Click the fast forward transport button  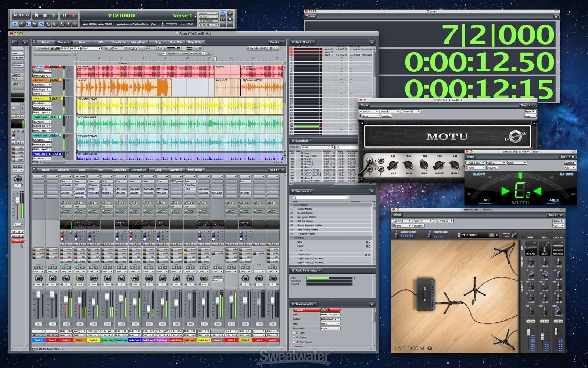[x=28, y=15]
